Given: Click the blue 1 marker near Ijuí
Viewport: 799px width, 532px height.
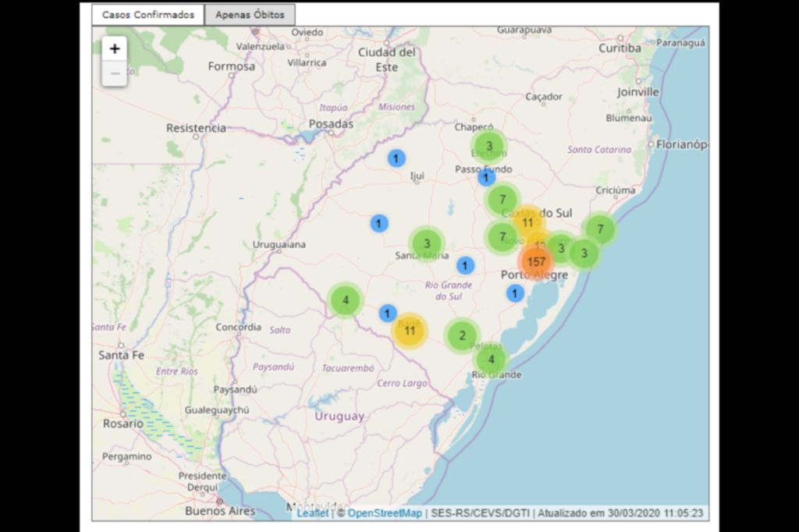Looking at the screenshot, I should (x=396, y=158).
